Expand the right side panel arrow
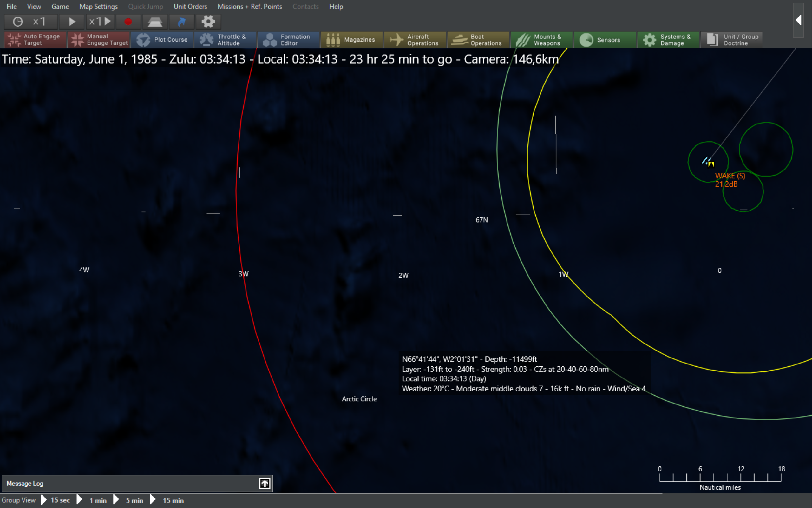Screen dimensions: 812x508 pos(799,20)
